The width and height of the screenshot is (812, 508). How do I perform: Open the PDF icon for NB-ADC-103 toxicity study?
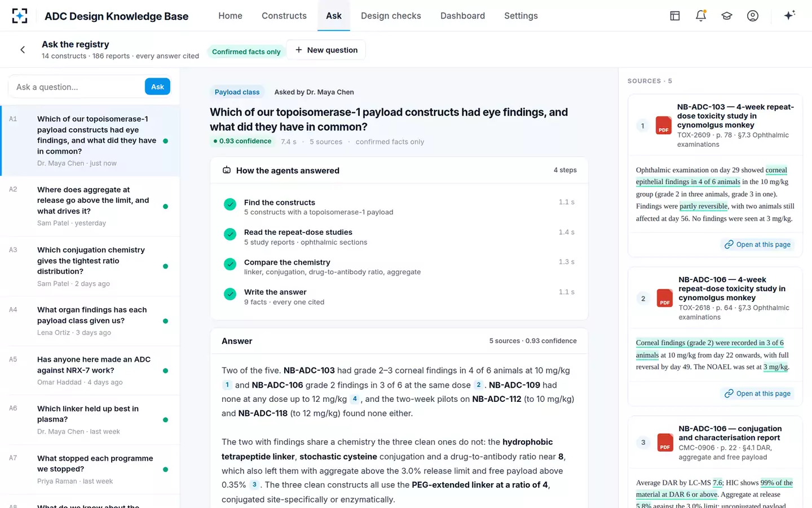click(x=664, y=125)
